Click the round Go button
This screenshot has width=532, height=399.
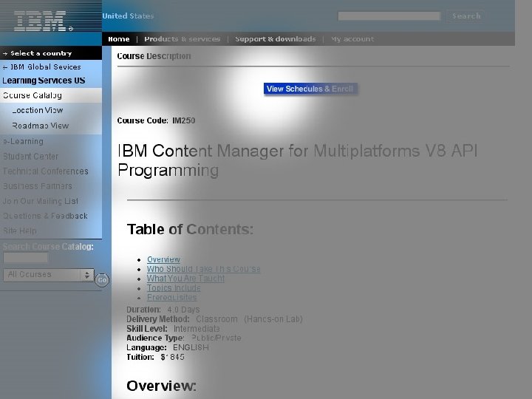[102, 280]
